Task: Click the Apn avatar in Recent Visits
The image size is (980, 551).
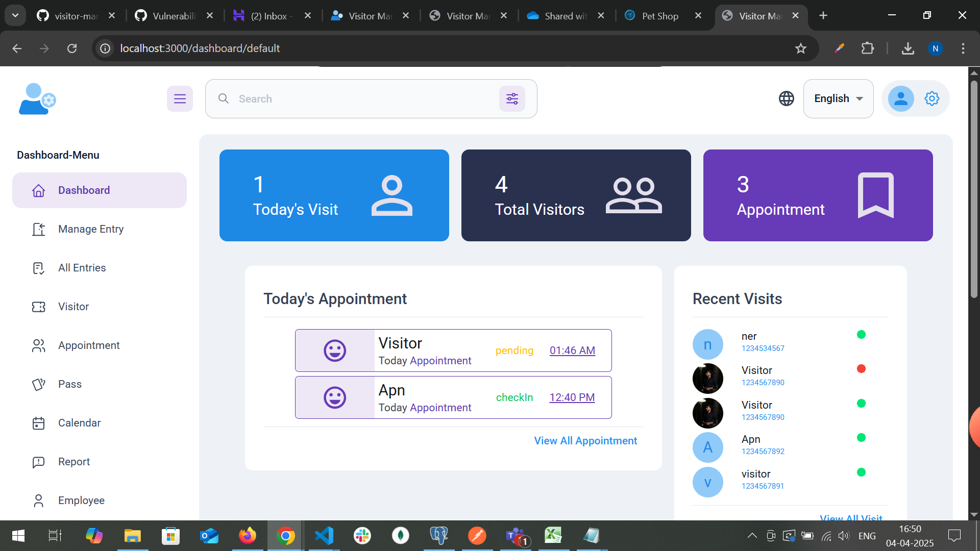Action: point(707,447)
